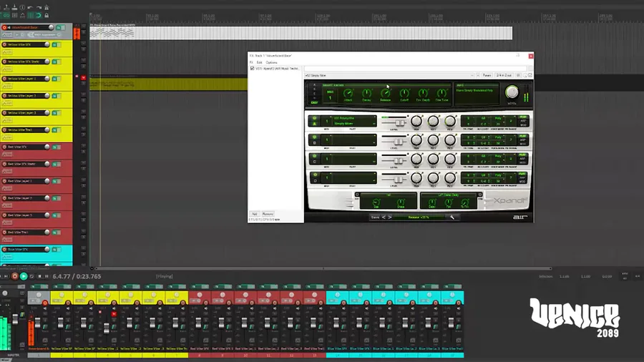Turn the large Xpand!2 Level knob
This screenshot has height=362, width=644.
click(x=512, y=92)
